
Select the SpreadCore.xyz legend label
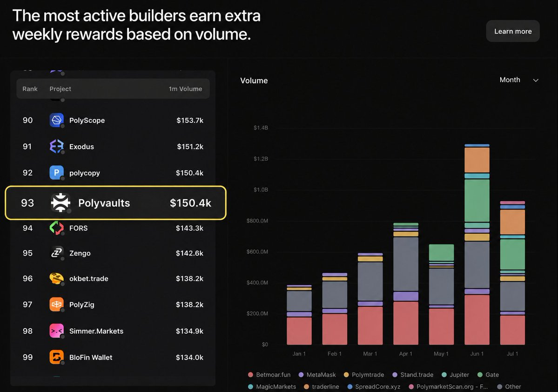coord(377,387)
